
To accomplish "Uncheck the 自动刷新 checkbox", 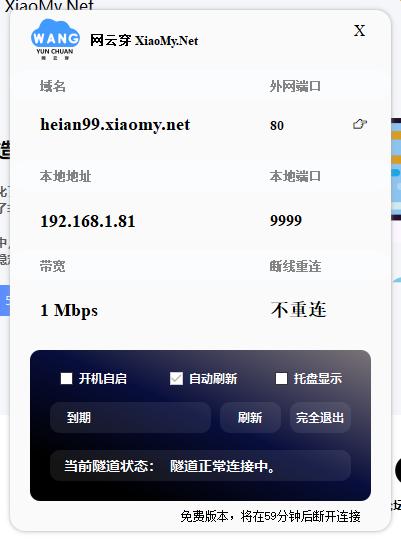I will [x=176, y=378].
